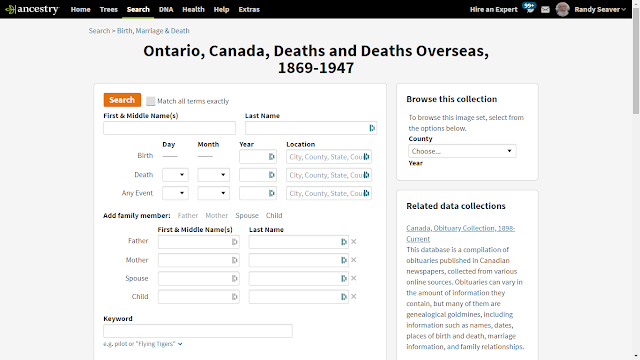Click the filter icon in Child first name field
Screen dimensions: 640x360
pyautogui.click(x=234, y=297)
